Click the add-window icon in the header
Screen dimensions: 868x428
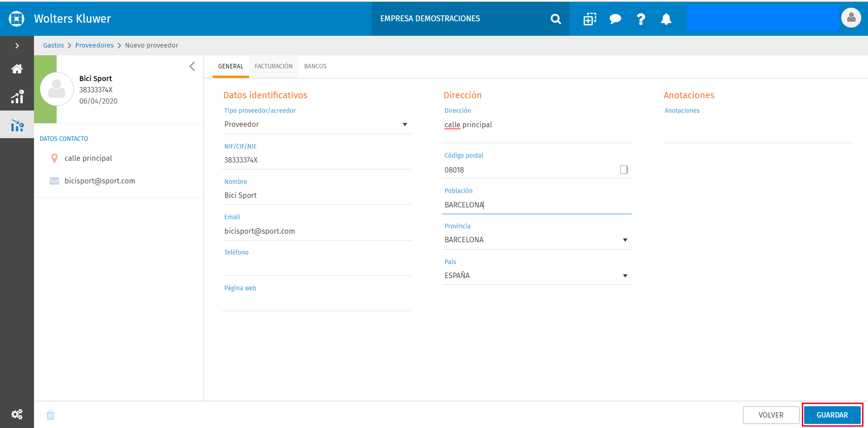pyautogui.click(x=590, y=19)
